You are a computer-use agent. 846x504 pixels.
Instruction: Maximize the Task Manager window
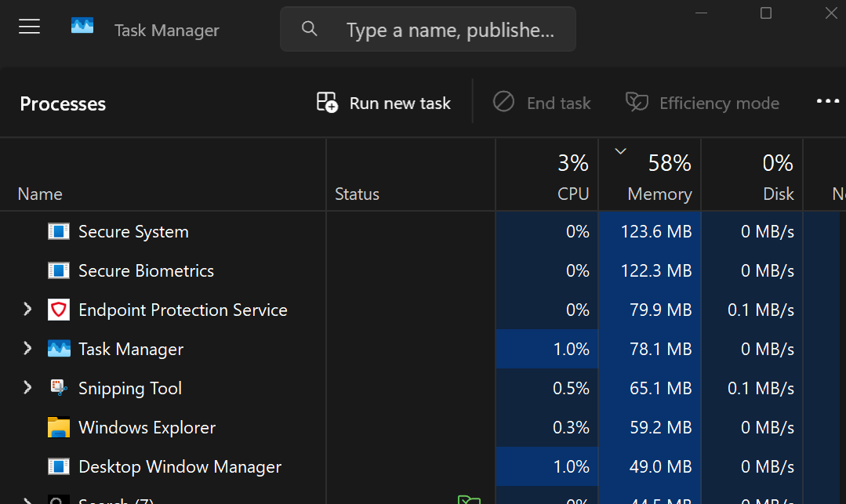[765, 13]
